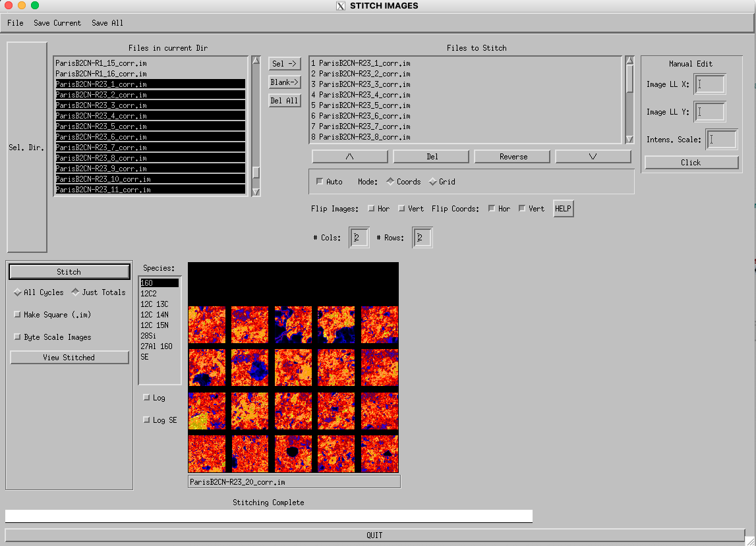Click the Save All menu item

click(x=107, y=23)
